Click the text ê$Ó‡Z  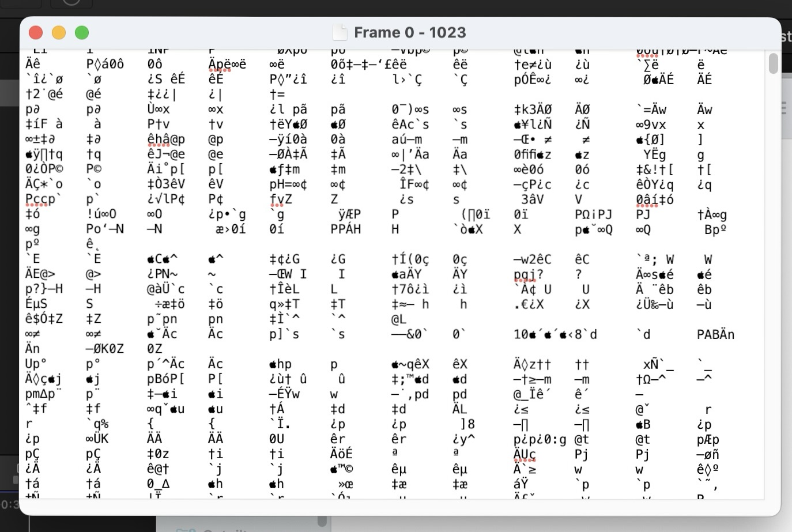44,319
